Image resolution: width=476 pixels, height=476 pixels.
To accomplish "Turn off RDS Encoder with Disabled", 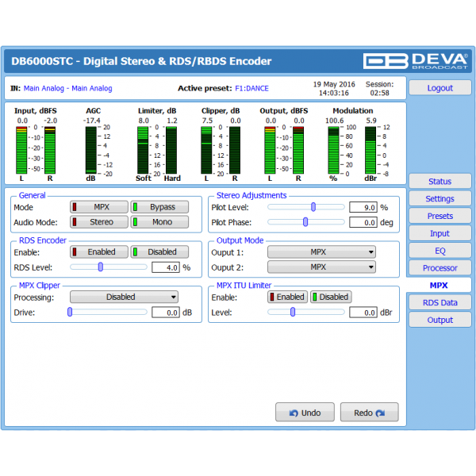I will [x=159, y=252].
